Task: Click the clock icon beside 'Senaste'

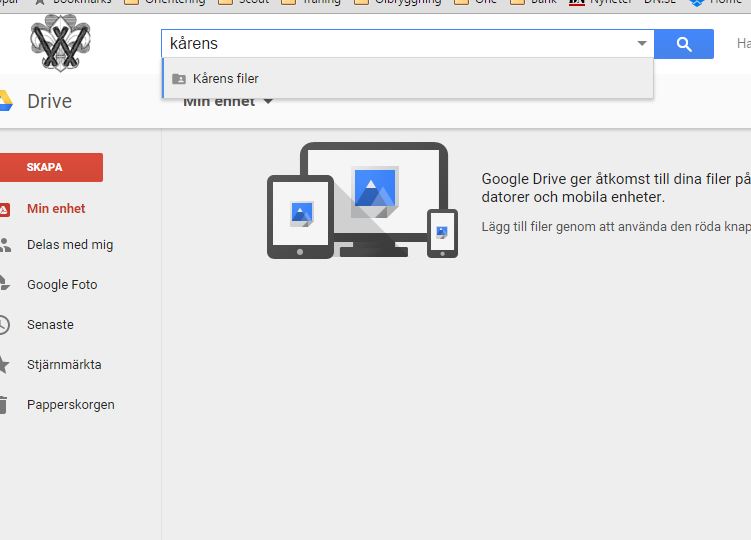Action: (4, 324)
